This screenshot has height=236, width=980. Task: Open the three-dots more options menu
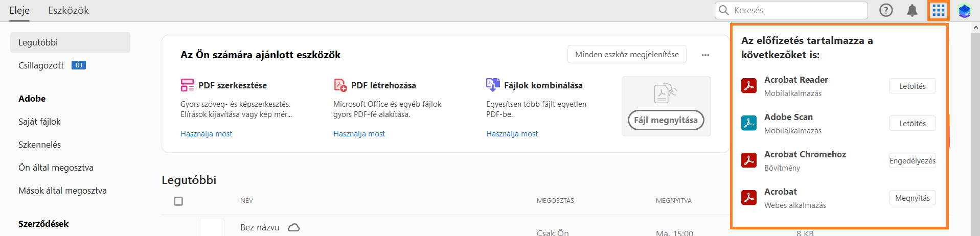[x=705, y=55]
